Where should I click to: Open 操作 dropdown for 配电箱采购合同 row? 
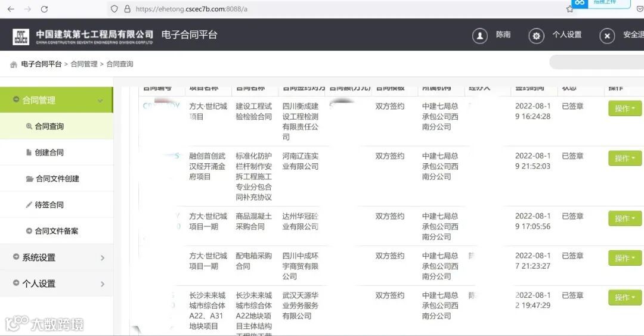[625, 257]
